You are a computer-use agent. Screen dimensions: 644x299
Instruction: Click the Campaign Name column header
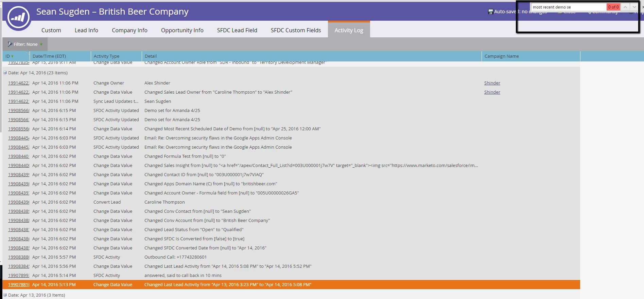[531, 56]
